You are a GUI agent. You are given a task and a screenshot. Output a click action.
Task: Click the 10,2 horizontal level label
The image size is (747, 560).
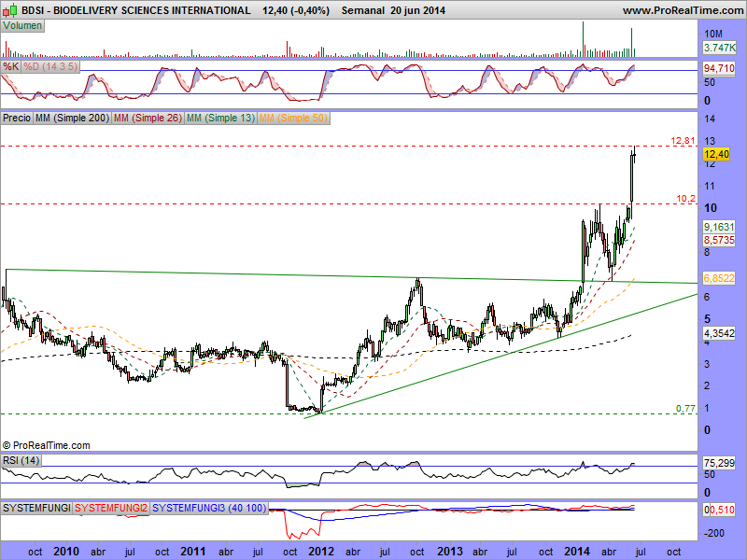point(686,199)
